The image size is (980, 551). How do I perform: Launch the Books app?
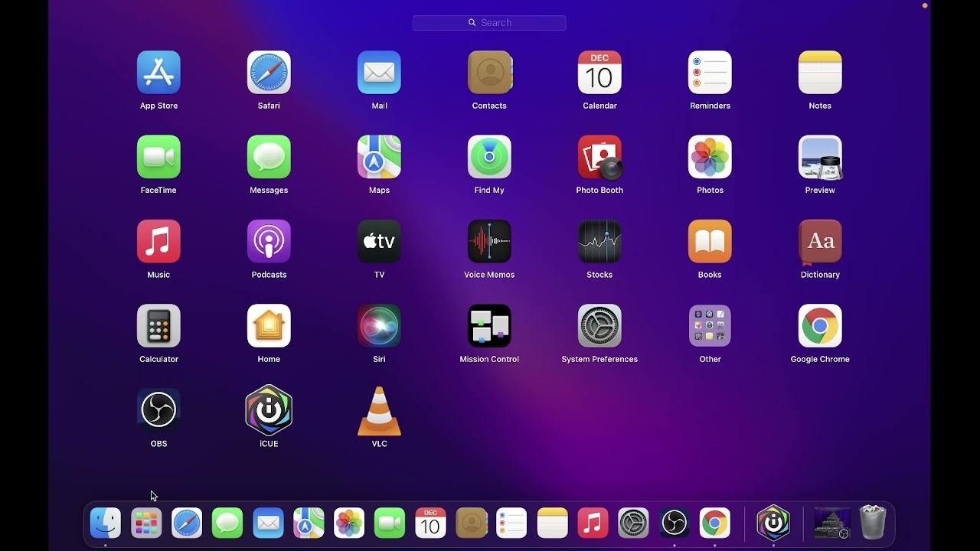pos(710,241)
